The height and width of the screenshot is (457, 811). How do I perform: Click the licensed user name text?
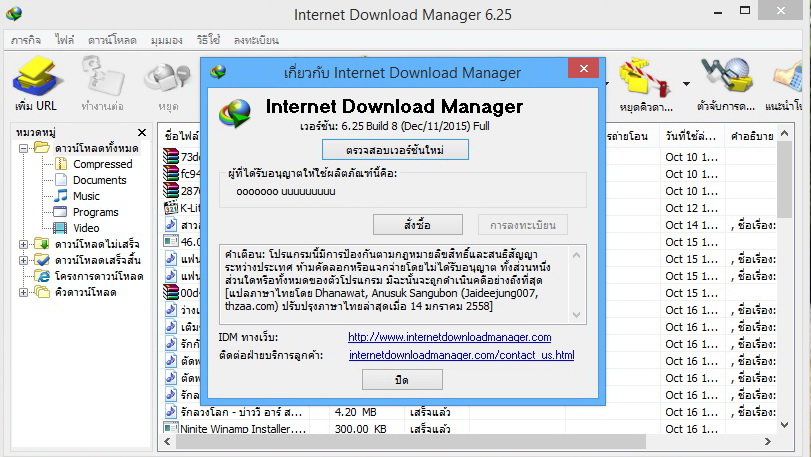[x=286, y=191]
